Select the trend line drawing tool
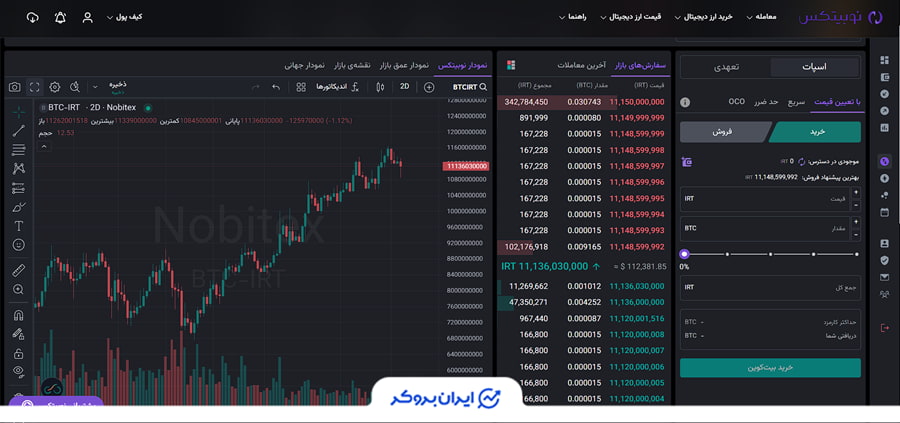Image resolution: width=900 pixels, height=423 pixels. 19,130
